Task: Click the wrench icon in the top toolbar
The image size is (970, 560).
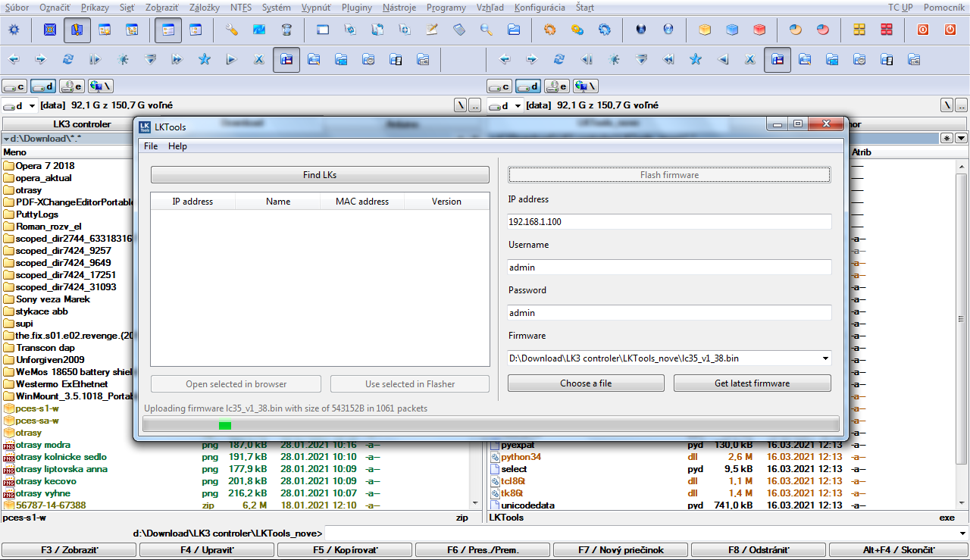Action: [x=232, y=30]
